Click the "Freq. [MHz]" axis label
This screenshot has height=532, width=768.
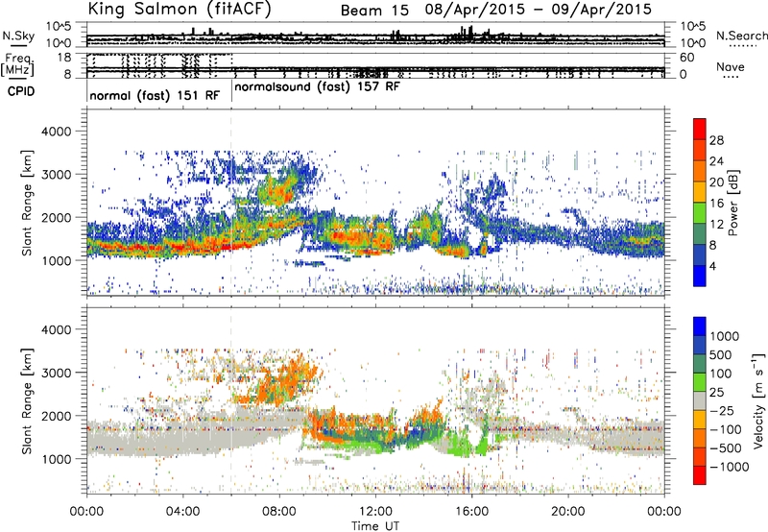pyautogui.click(x=17, y=64)
